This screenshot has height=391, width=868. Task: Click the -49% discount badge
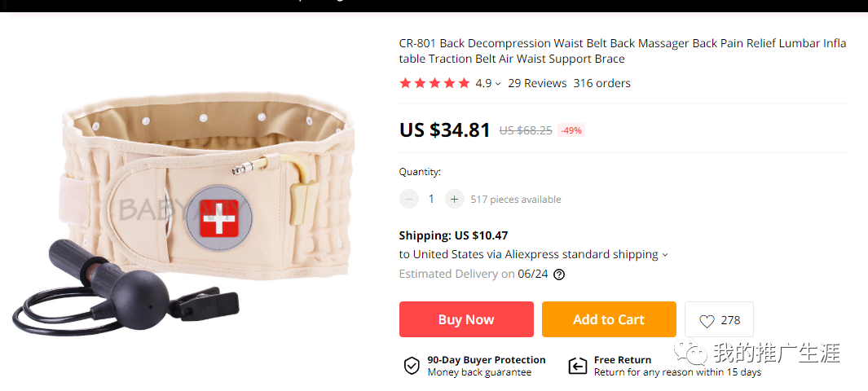[x=571, y=130]
